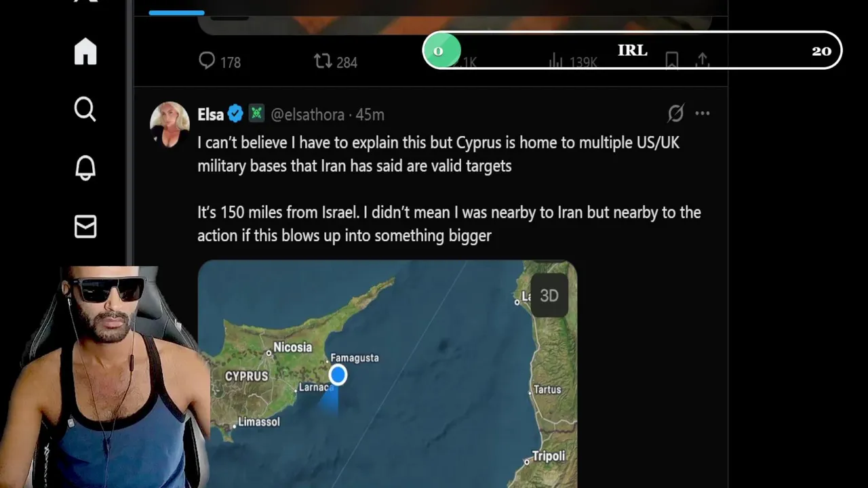The height and width of the screenshot is (488, 868).
Task: Click the IRL progress bar overlay
Action: pyautogui.click(x=632, y=51)
